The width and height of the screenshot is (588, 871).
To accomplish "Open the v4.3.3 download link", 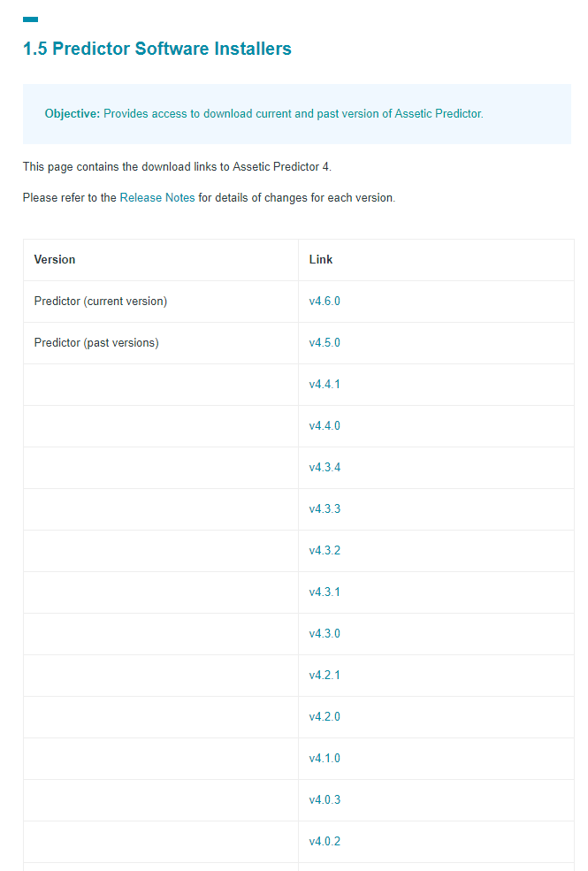I will tap(325, 508).
